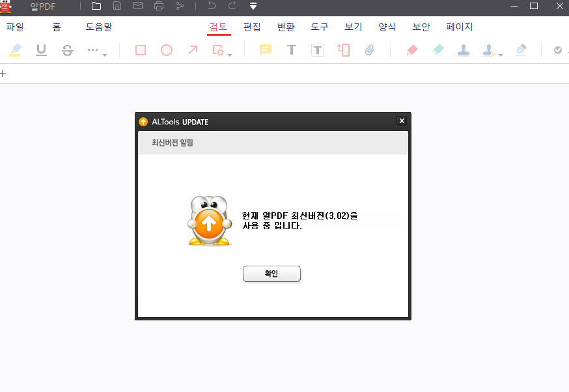This screenshot has height=392, width=569.
Task: Close the ALTools UPDATE dialog
Action: coord(402,121)
